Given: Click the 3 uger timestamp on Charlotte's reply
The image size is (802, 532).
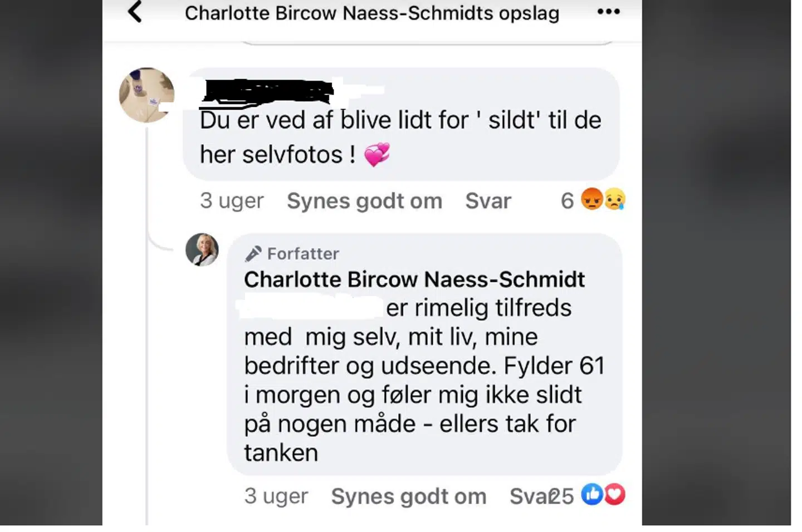Looking at the screenshot, I should (x=276, y=496).
